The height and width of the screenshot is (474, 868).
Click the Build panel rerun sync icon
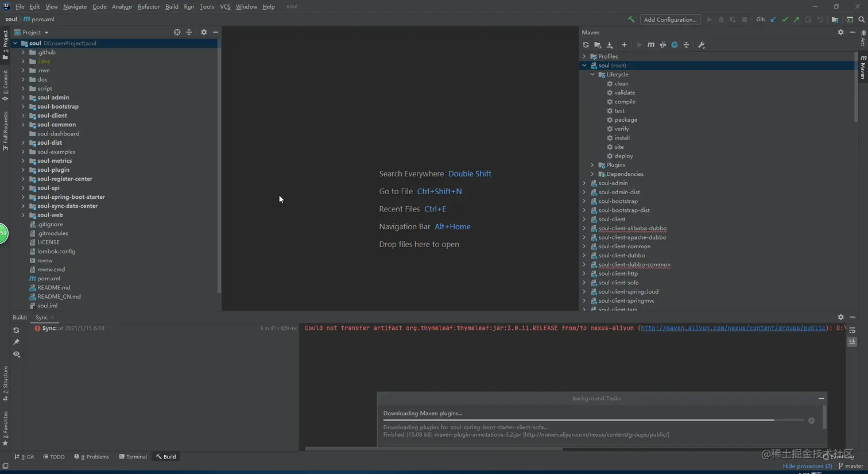[16, 330]
